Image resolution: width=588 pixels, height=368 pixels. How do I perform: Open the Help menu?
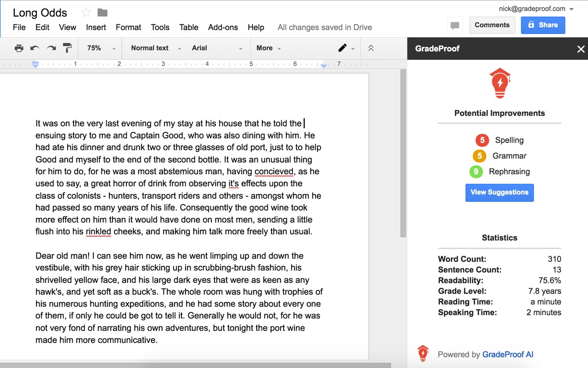256,27
